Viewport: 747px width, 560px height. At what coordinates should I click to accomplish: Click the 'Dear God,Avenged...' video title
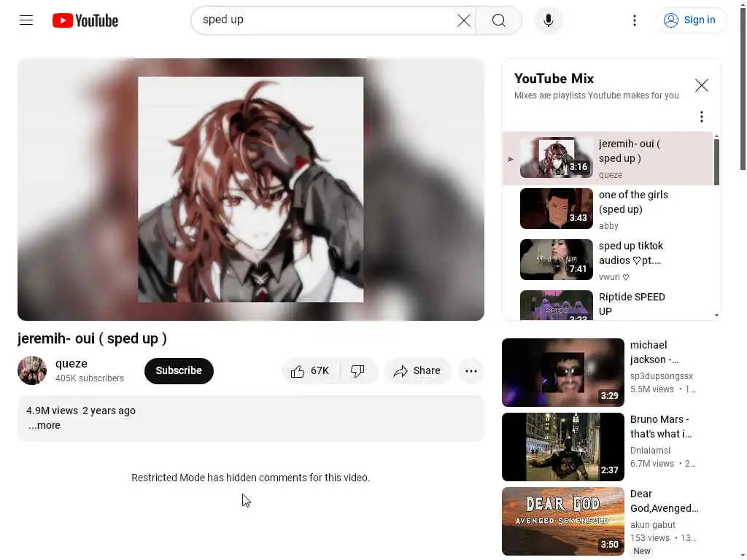pyautogui.click(x=664, y=500)
